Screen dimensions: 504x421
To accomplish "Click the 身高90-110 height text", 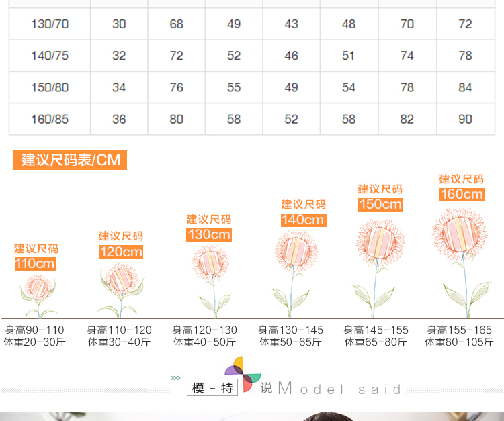I will (x=35, y=330).
